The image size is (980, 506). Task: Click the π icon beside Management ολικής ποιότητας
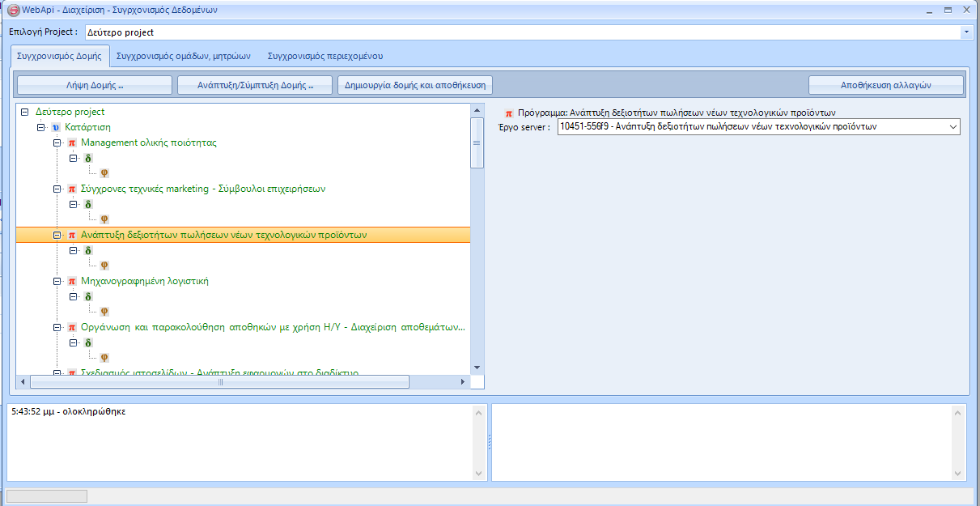72,143
